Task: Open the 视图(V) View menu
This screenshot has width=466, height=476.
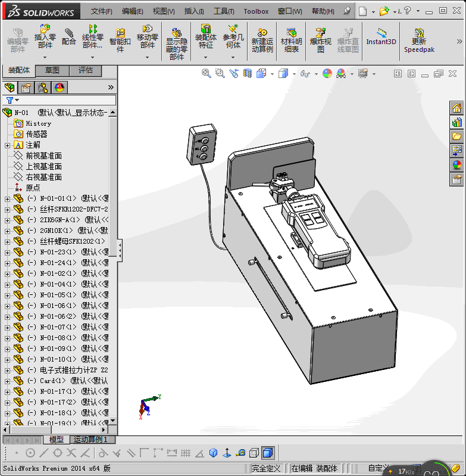Action: click(x=164, y=11)
